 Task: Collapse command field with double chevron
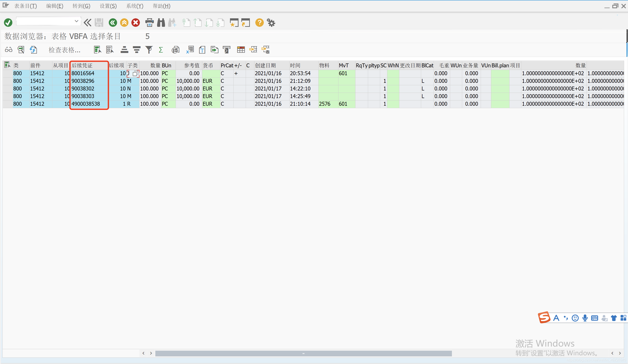point(88,23)
